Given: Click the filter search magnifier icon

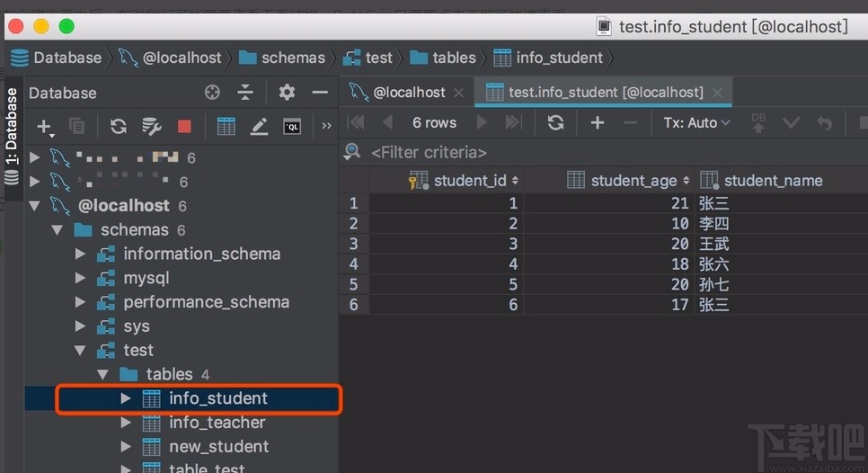Looking at the screenshot, I should (352, 152).
